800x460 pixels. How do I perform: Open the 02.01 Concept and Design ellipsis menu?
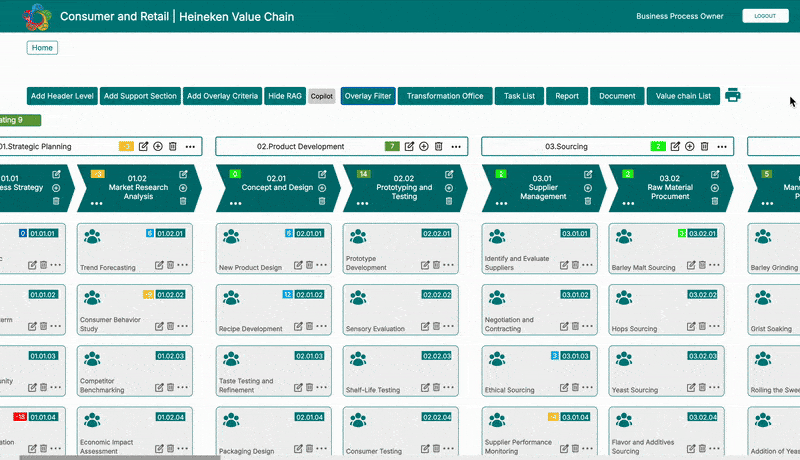pos(235,203)
